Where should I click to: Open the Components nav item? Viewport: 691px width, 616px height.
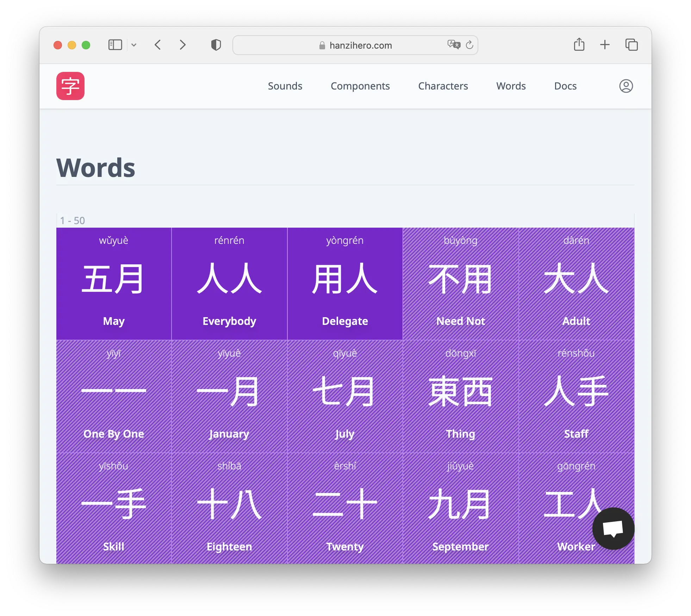point(360,86)
